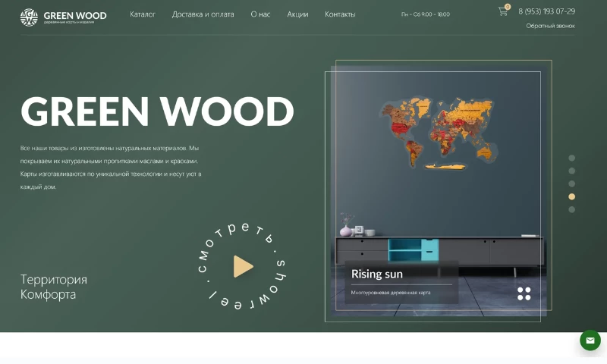Click the Green Wood logo emblem

tap(29, 17)
